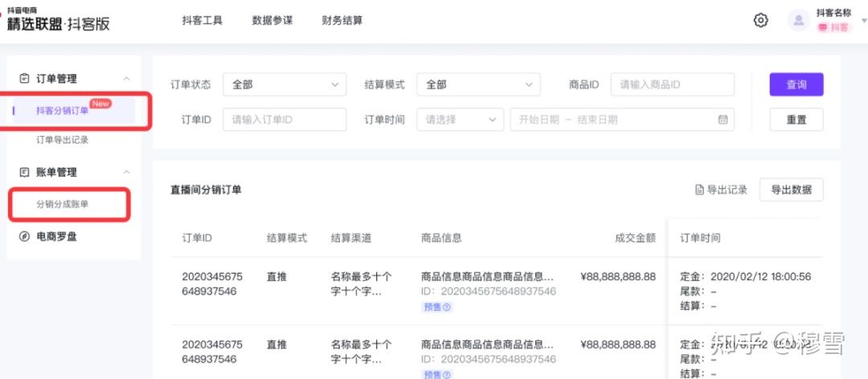Click the 重置 button
Screen dimensions: 868x379
tap(796, 120)
